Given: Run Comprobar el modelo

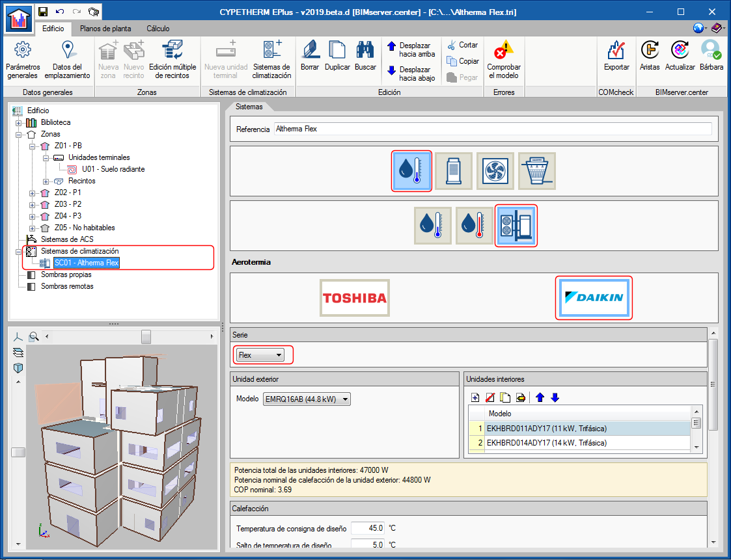Looking at the screenshot, I should coord(504,60).
